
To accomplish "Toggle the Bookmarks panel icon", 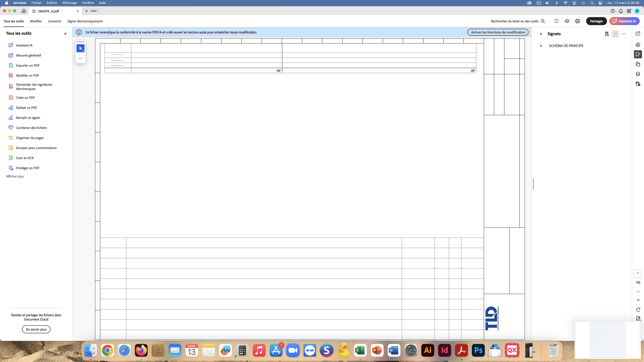I will [x=638, y=54].
